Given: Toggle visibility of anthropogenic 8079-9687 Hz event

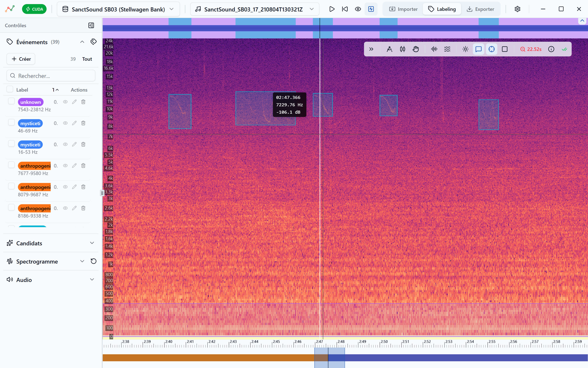Looking at the screenshot, I should tap(65, 187).
